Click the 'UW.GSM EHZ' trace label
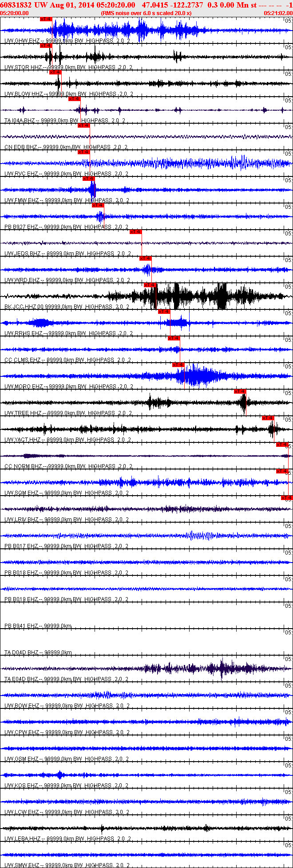 [x=22, y=759]
